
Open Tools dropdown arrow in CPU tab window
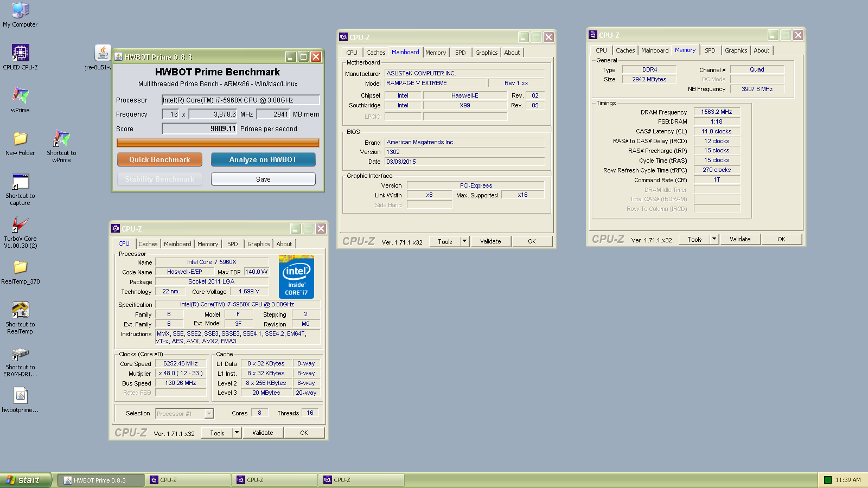click(x=237, y=433)
